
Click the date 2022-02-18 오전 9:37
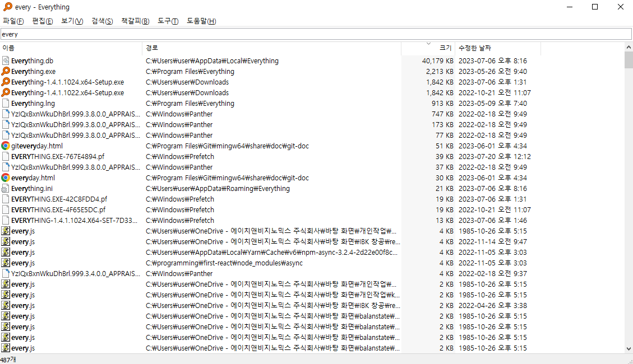click(x=492, y=274)
